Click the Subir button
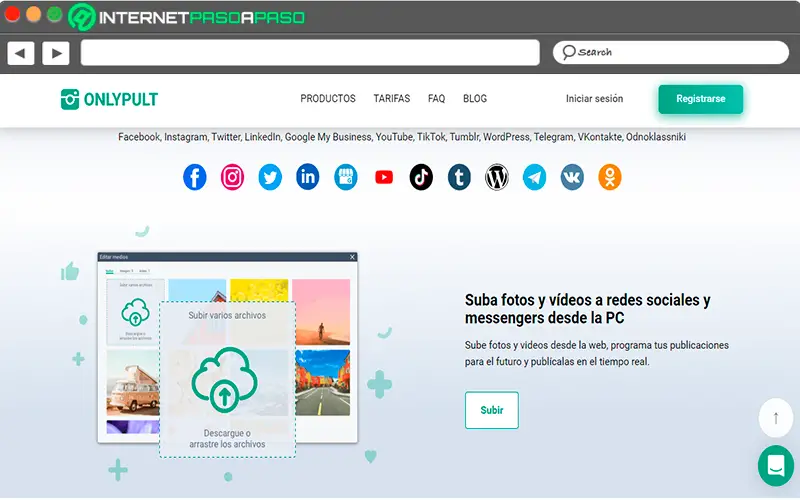800x500 pixels. [491, 410]
